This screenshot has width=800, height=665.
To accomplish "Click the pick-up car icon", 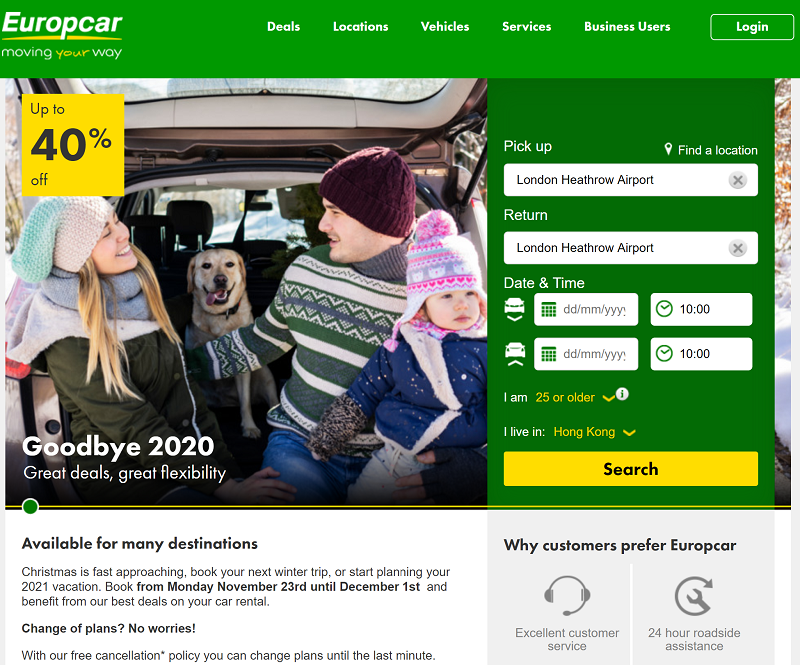I will (514, 309).
